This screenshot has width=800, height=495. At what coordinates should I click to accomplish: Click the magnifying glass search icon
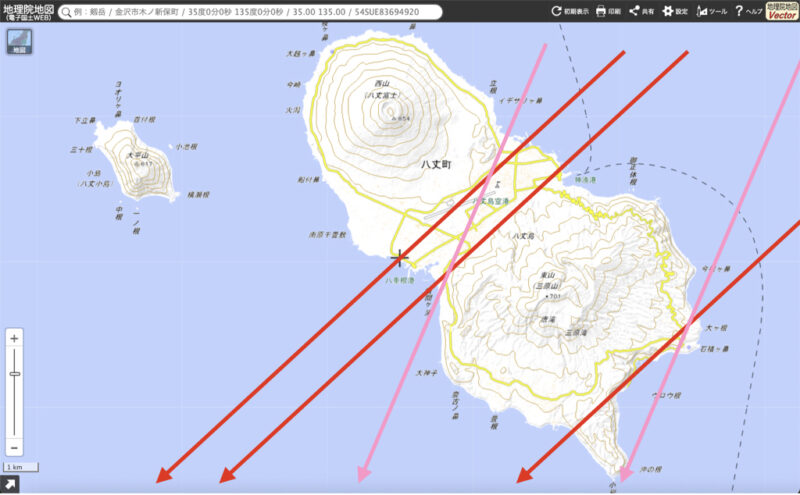click(66, 12)
